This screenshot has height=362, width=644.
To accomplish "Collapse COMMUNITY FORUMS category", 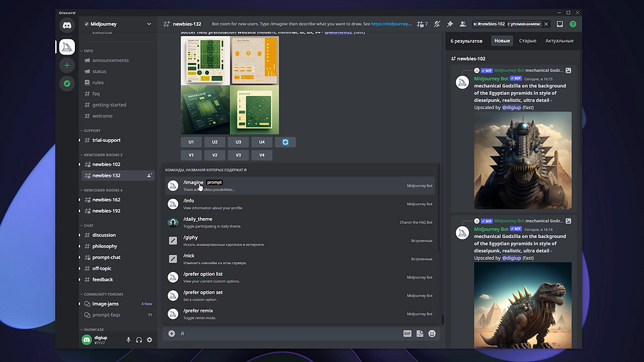I will (103, 294).
